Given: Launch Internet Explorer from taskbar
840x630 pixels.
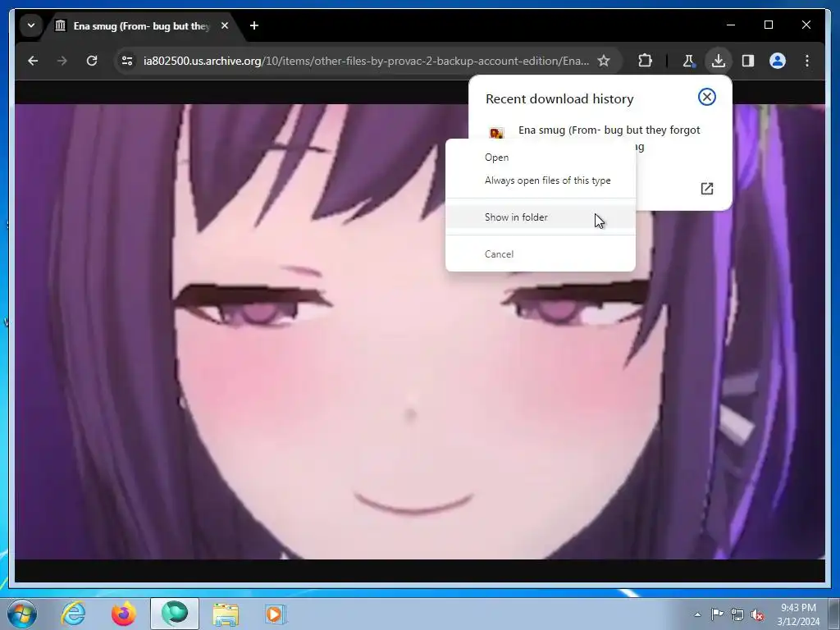Looking at the screenshot, I should (x=73, y=614).
